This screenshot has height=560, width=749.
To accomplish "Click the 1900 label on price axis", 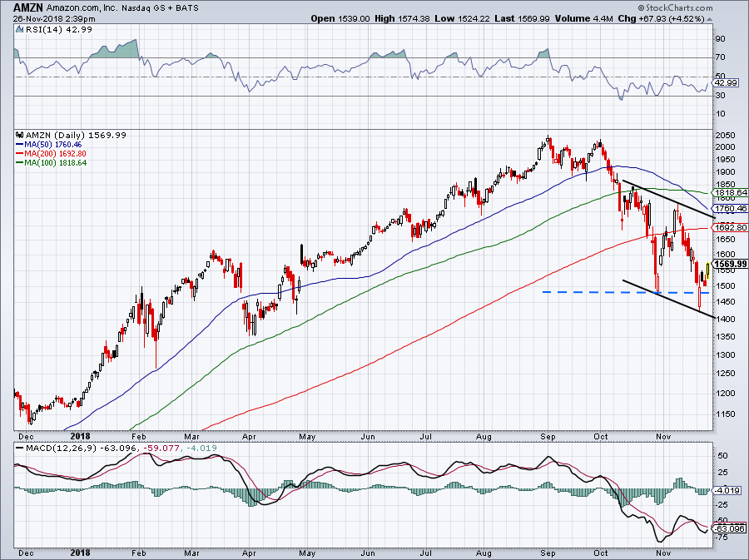I will point(725,172).
